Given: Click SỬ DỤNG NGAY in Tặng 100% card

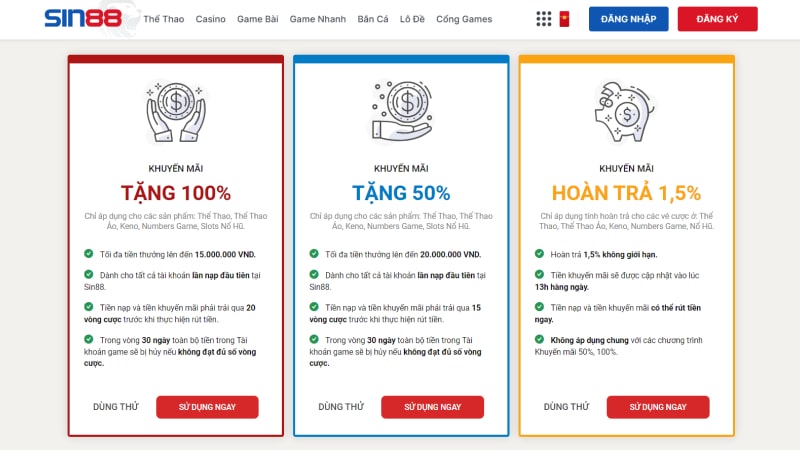Looking at the screenshot, I should (207, 407).
